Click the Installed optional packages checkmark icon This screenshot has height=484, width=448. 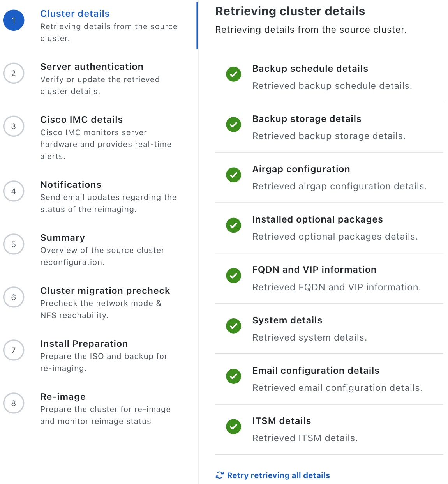[233, 225]
